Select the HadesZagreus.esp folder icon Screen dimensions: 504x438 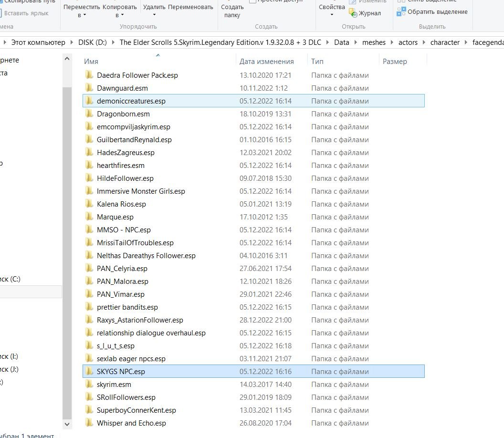click(x=89, y=152)
